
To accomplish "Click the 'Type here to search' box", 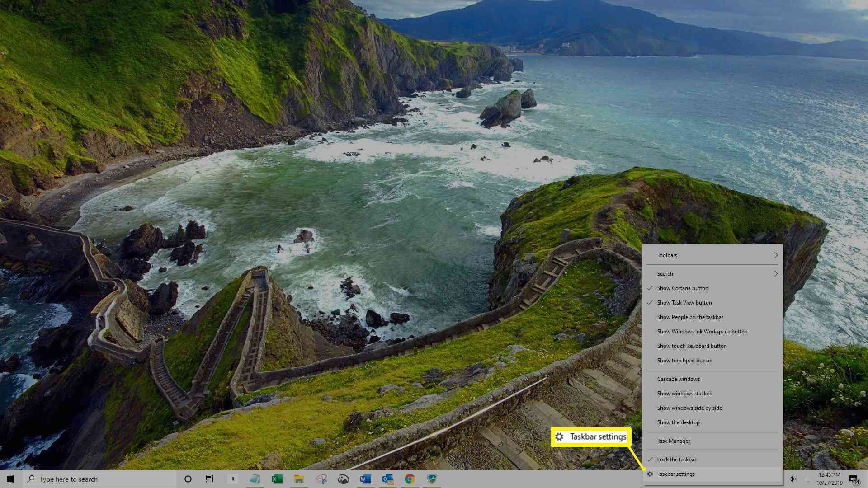I will click(99, 479).
